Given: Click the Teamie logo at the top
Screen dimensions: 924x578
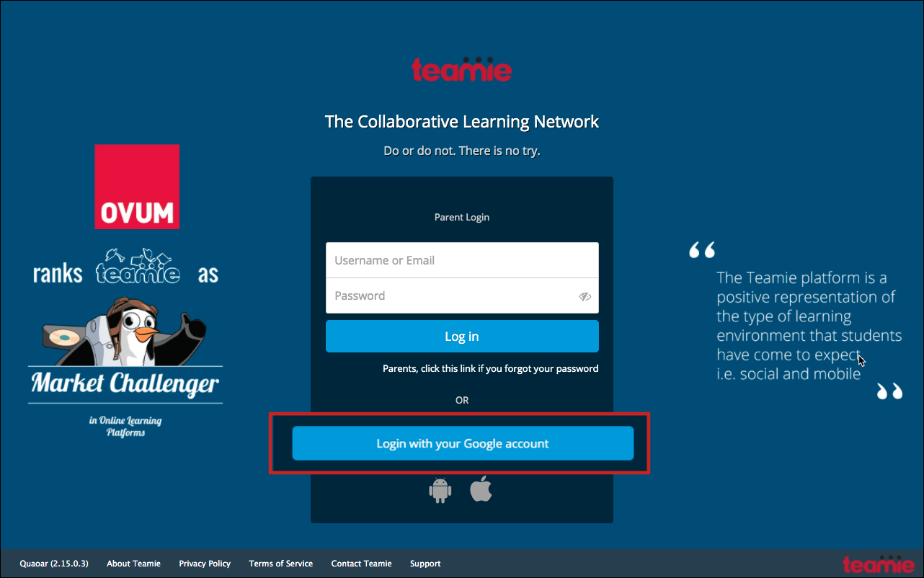Looking at the screenshot, I should pyautogui.click(x=461, y=68).
